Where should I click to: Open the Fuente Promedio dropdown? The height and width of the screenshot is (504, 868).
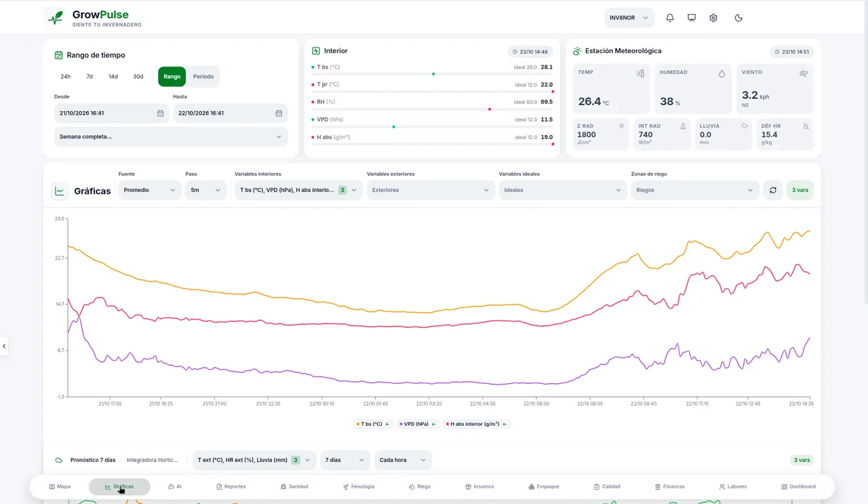tap(150, 190)
